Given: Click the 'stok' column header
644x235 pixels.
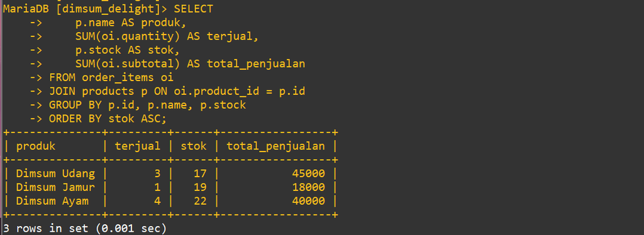Looking at the screenshot, I should (194, 146).
